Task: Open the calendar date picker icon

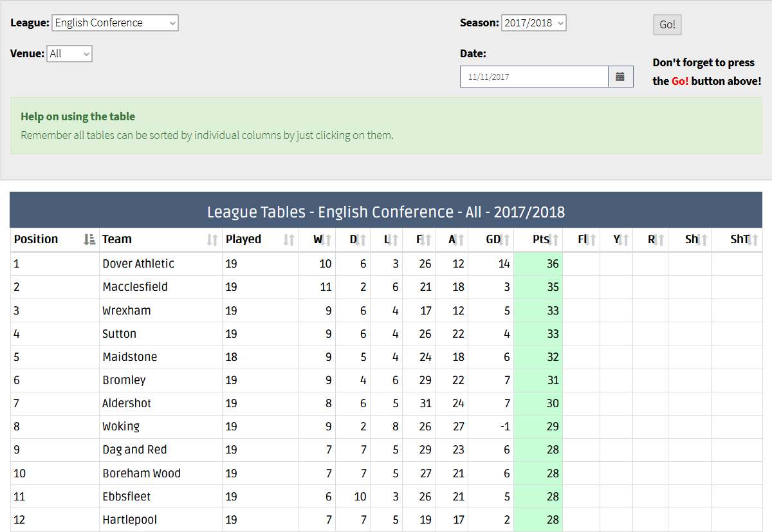Action: pos(620,77)
